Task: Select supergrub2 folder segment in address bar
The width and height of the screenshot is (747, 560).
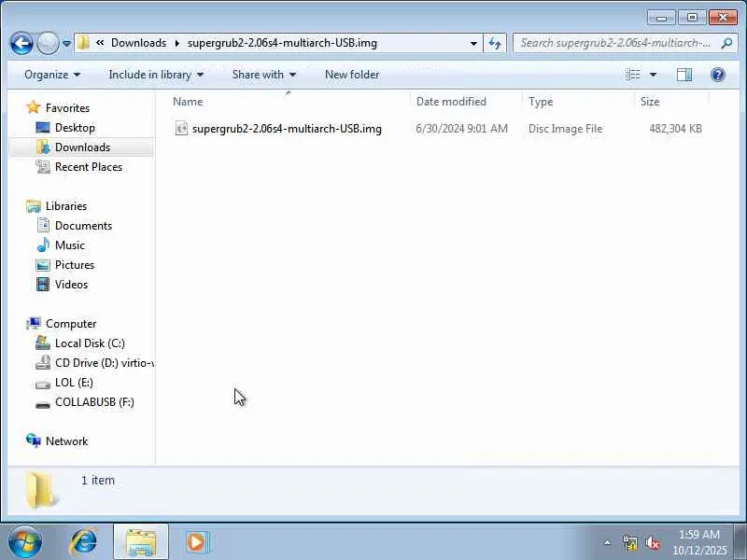Action: pyautogui.click(x=282, y=43)
